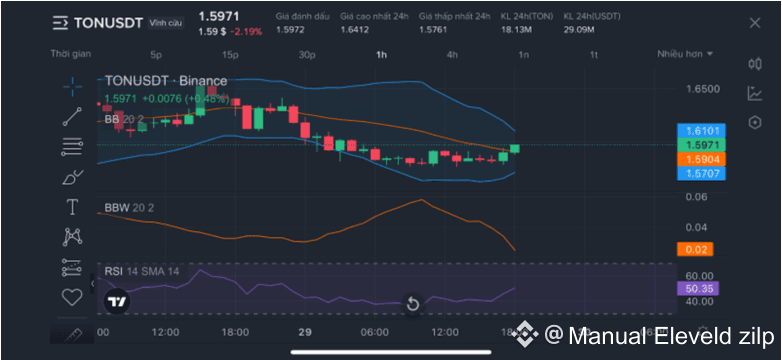The height and width of the screenshot is (360, 782).
Task: Click the 29 date label on time axis
Action: (305, 332)
